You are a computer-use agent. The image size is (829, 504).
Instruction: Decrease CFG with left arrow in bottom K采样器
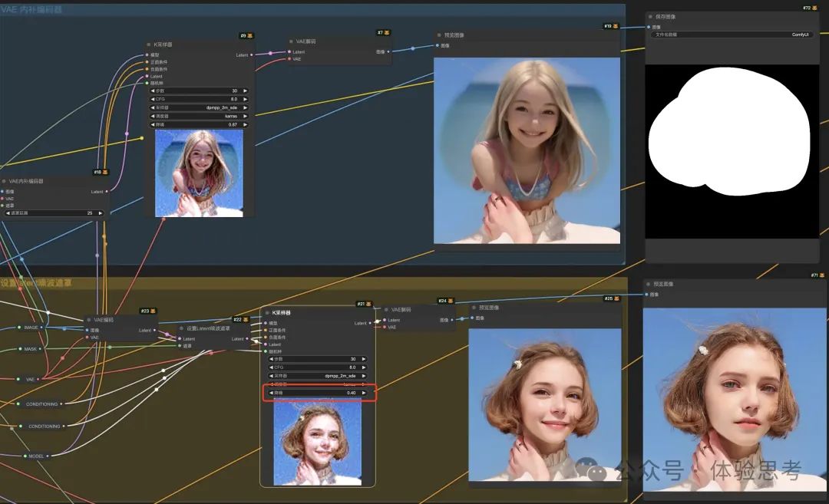coord(271,367)
